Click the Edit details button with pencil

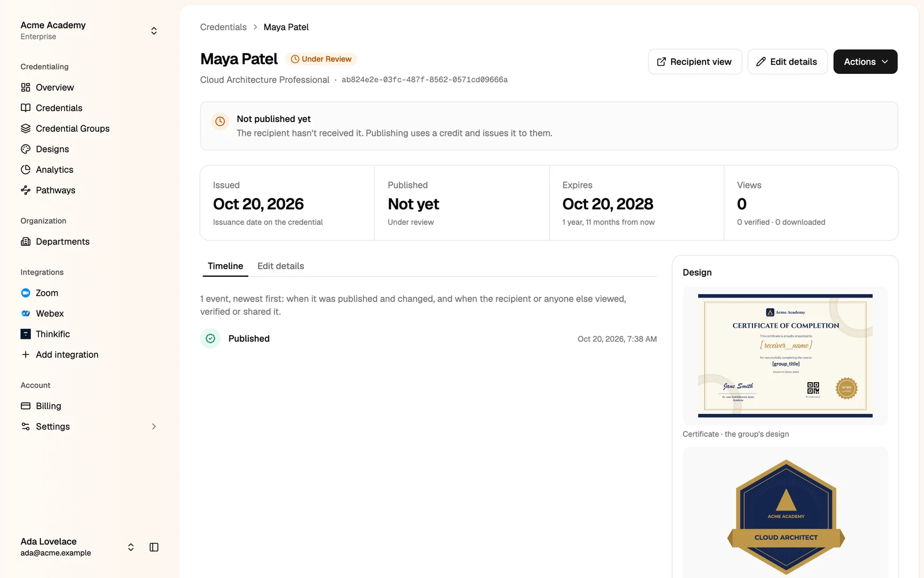click(787, 62)
